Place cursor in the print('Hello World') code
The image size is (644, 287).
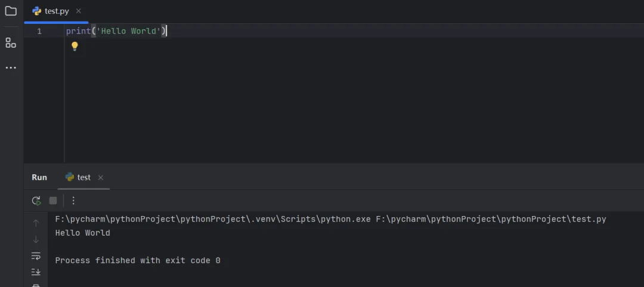(x=116, y=31)
